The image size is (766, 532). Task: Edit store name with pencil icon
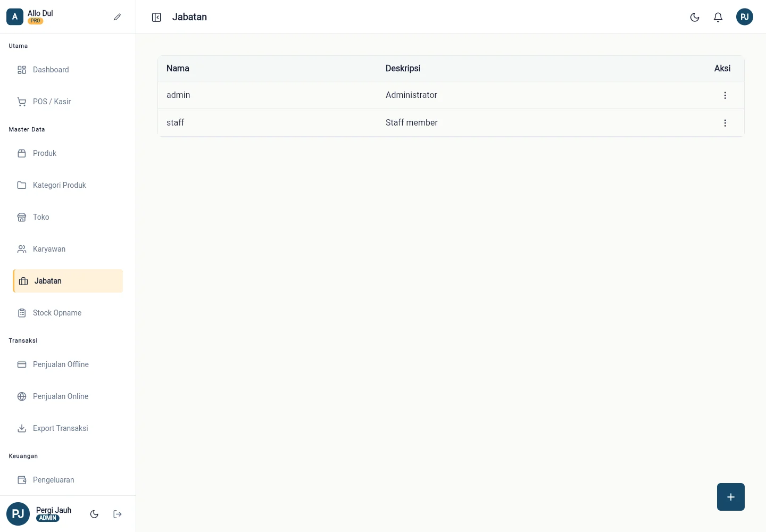118,17
